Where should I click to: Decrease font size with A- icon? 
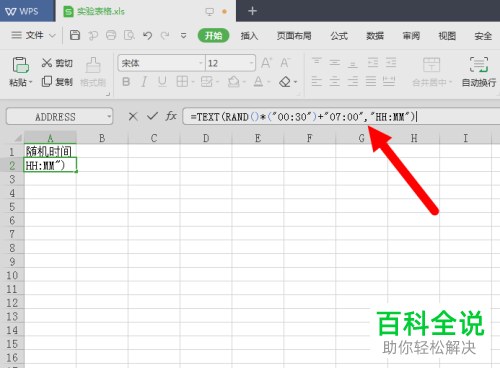point(285,63)
